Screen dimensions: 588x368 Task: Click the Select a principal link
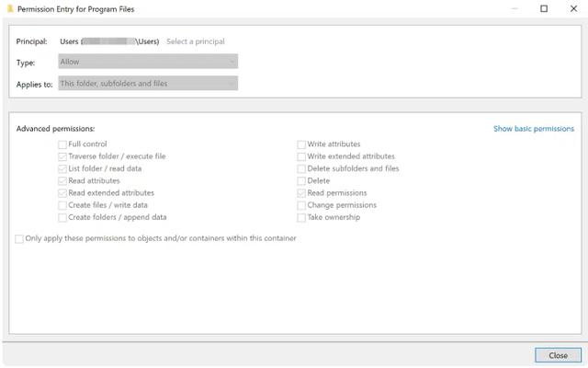tap(195, 41)
